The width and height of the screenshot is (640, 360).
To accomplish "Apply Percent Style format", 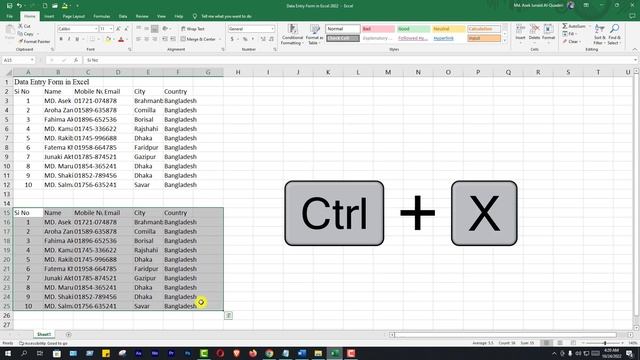I will (245, 39).
